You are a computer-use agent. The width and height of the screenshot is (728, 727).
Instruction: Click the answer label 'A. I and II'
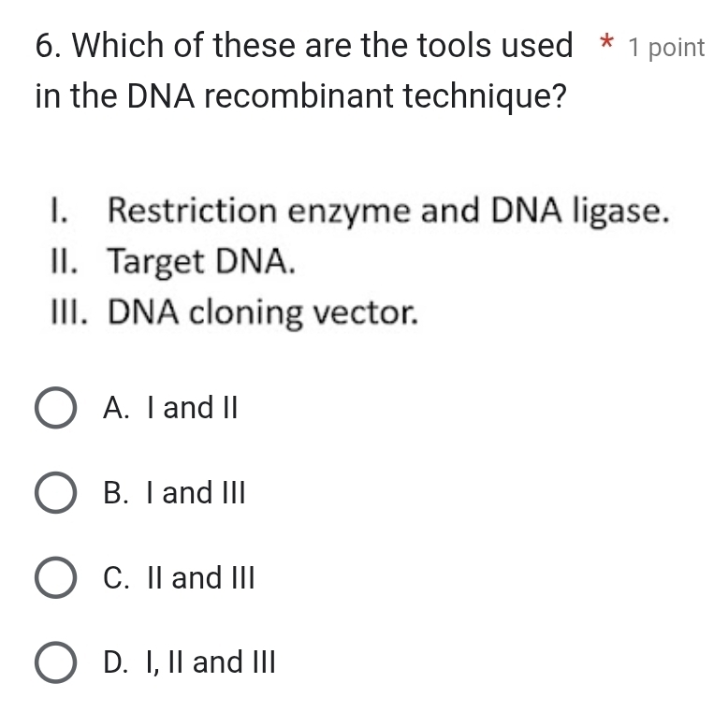coord(170,408)
